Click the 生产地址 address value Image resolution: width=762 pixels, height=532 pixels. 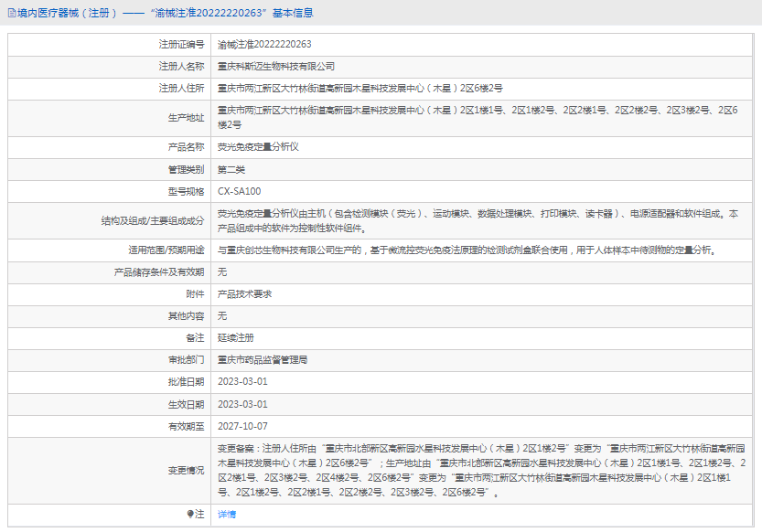tap(478, 118)
